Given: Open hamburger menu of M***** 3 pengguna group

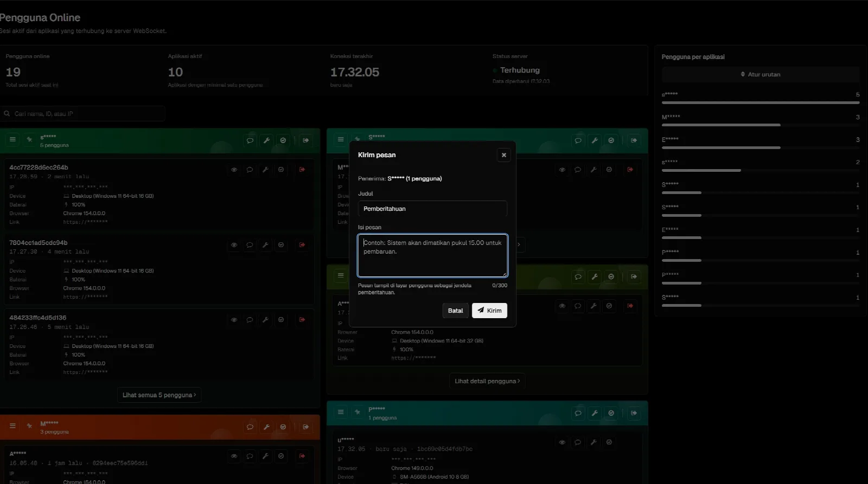Looking at the screenshot, I should (x=12, y=426).
